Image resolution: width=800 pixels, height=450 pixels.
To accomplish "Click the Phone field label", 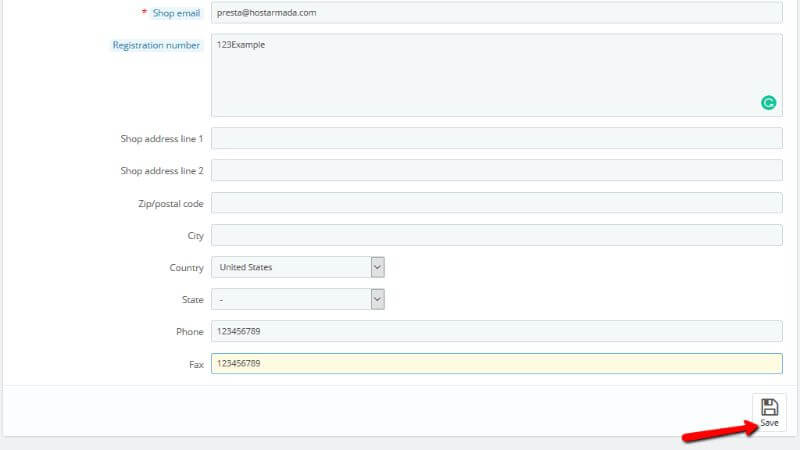I will pyautogui.click(x=189, y=331).
